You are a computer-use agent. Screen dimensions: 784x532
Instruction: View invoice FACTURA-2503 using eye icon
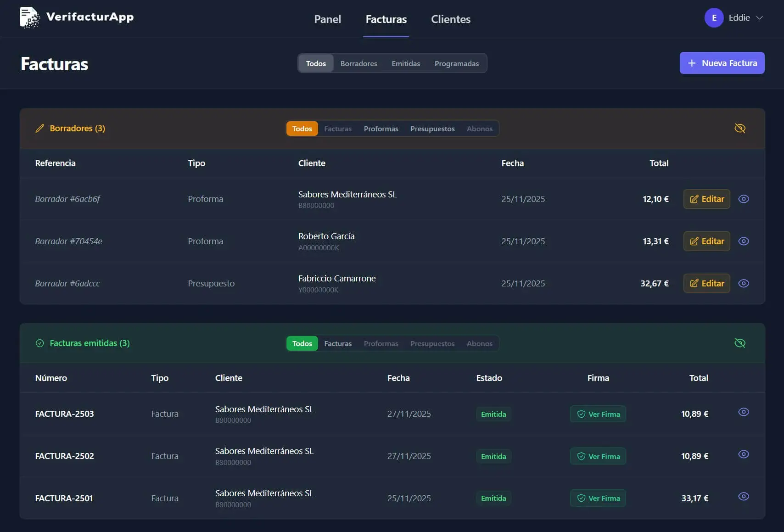(x=744, y=412)
